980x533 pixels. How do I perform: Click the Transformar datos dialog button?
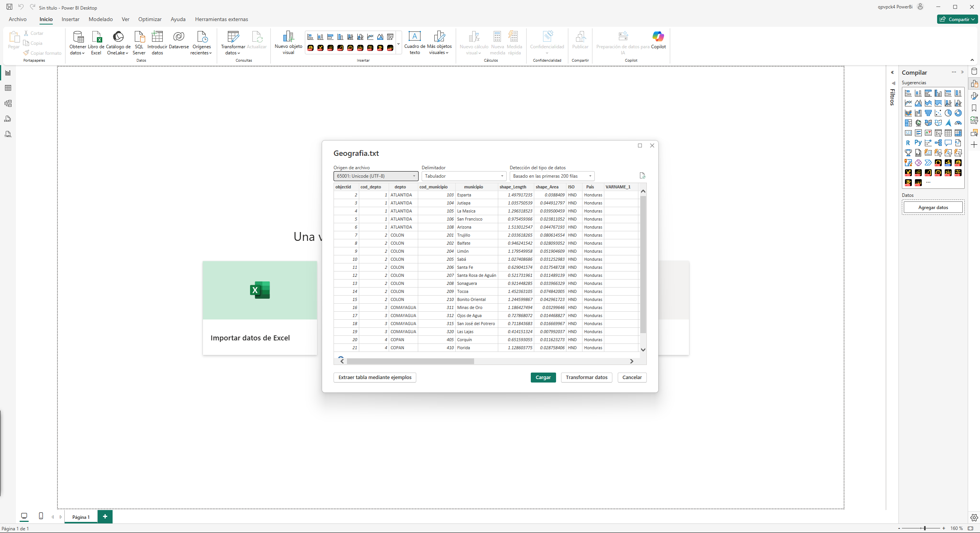click(586, 378)
